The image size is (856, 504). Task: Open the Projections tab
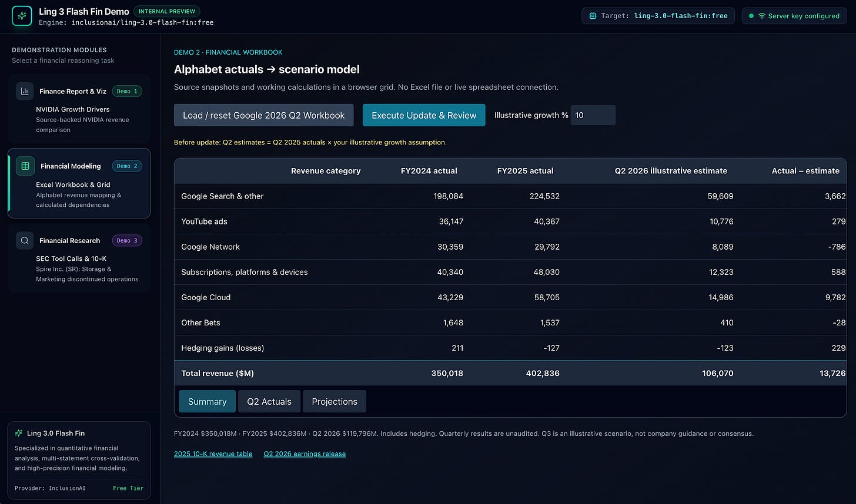point(335,401)
